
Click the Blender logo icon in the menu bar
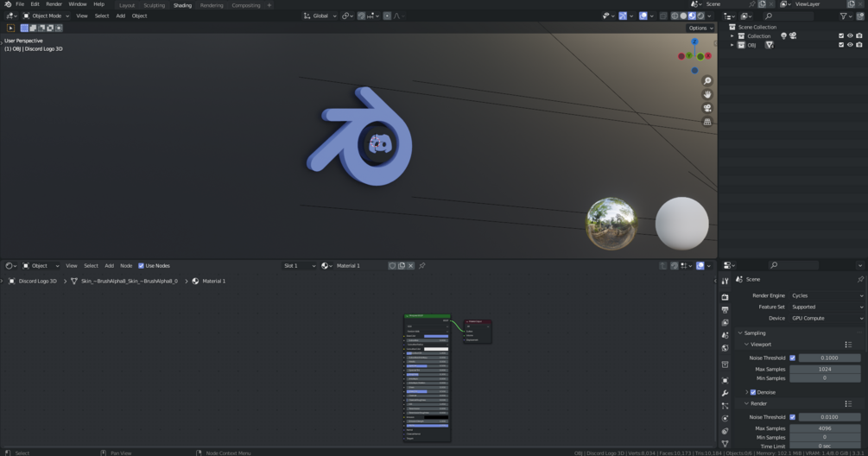[x=8, y=3]
